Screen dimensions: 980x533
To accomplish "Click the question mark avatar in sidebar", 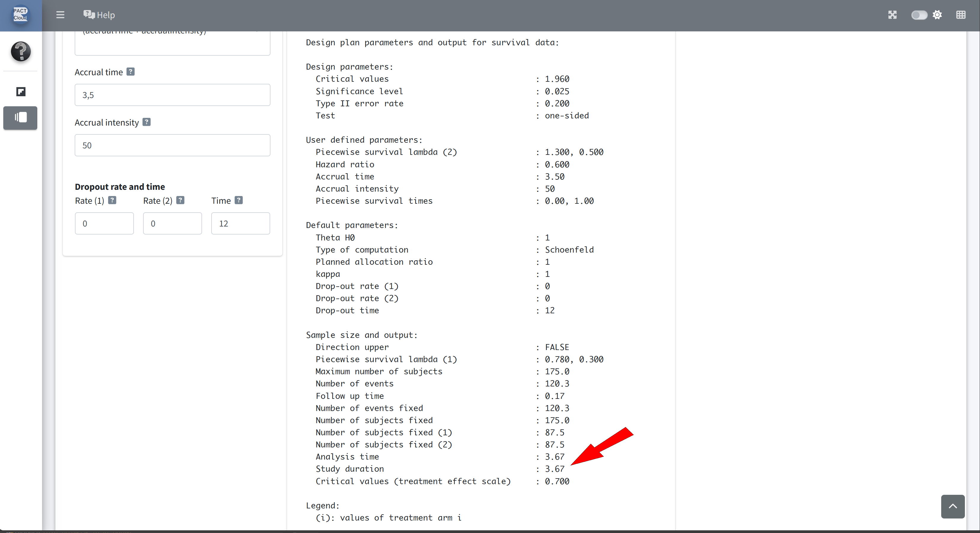I will (x=20, y=51).
